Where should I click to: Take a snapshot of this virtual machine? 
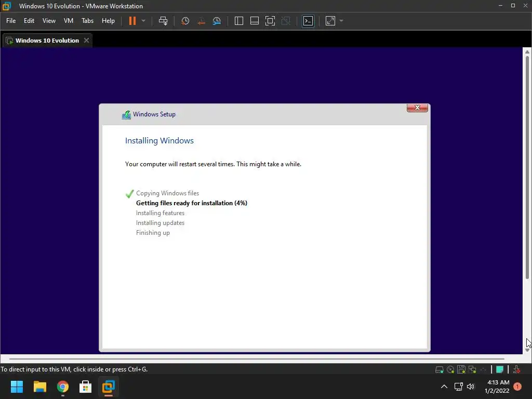[x=185, y=21]
